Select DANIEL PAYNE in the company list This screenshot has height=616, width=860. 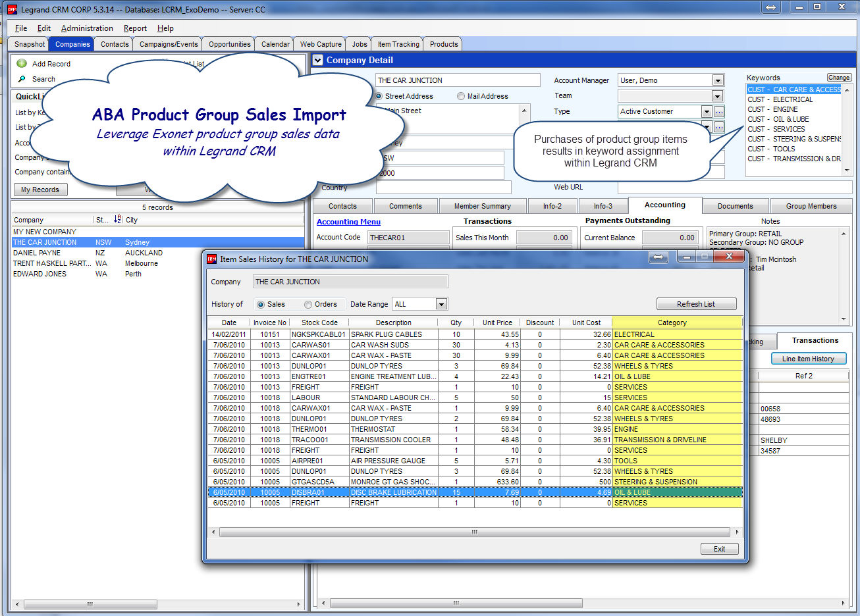158,253
